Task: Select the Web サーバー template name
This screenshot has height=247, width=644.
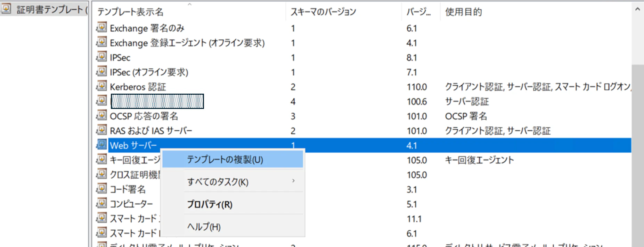Action: point(133,145)
